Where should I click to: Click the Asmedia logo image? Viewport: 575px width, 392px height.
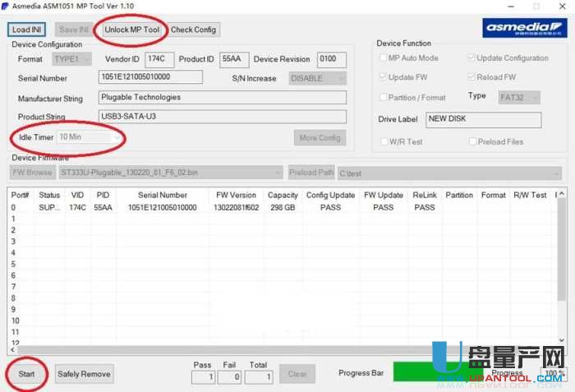[524, 29]
